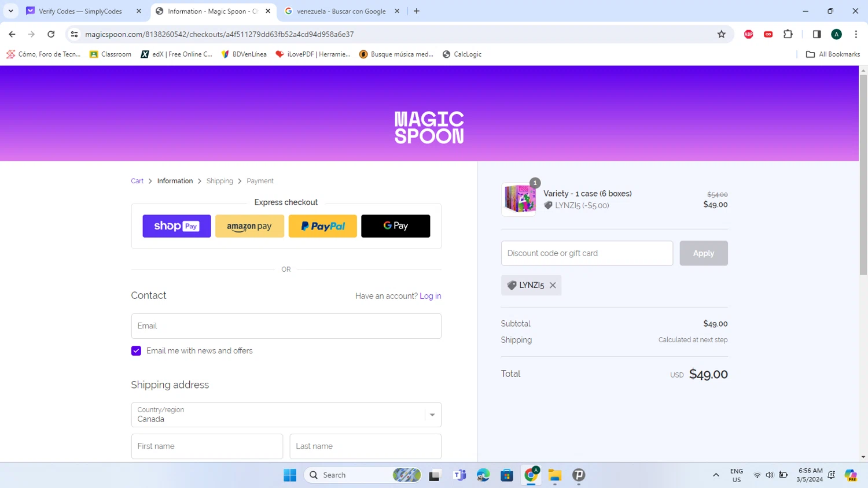Open Microsoft Store from taskbar
Viewport: 868px width, 488px height.
(x=507, y=475)
